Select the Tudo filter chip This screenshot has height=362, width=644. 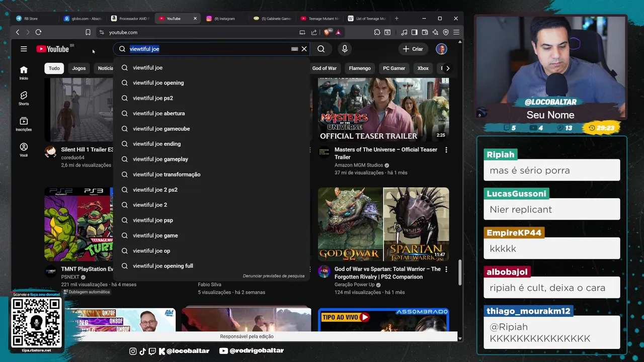tap(54, 68)
